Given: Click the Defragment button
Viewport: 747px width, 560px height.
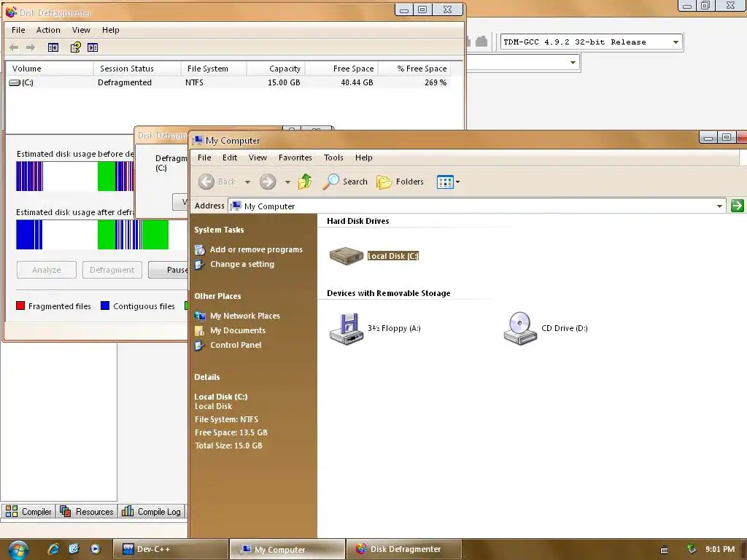Looking at the screenshot, I should (112, 270).
